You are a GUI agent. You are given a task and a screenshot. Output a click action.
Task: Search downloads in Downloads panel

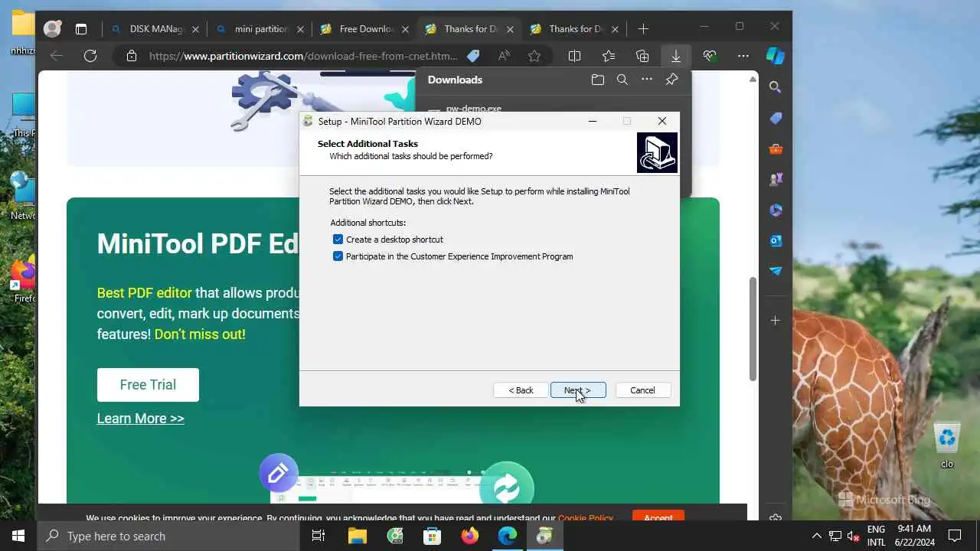click(622, 80)
